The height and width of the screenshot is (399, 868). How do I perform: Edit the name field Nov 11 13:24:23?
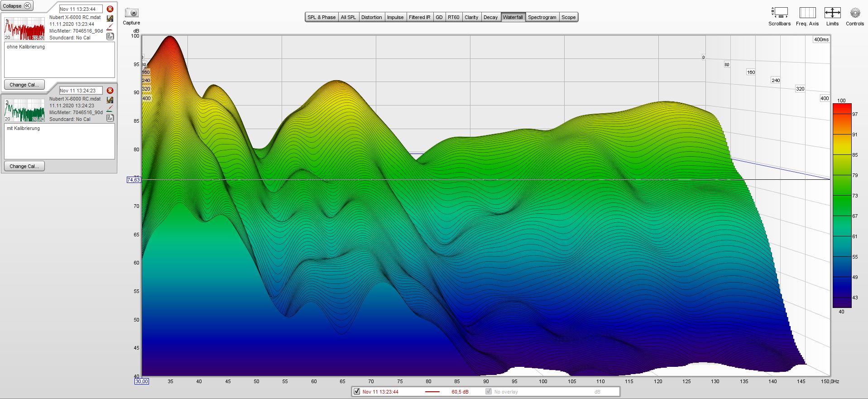point(81,91)
